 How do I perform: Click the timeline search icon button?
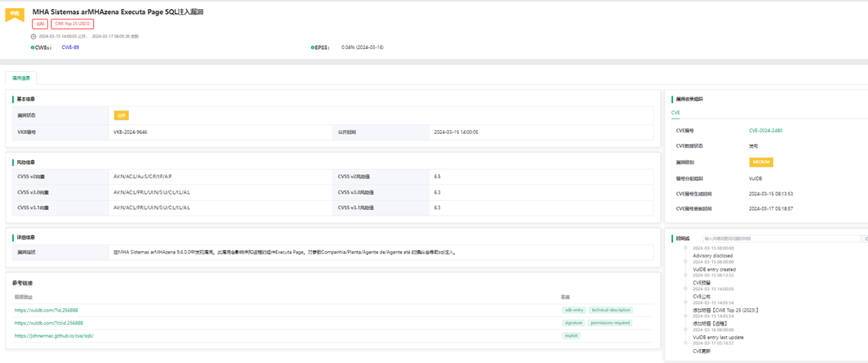(x=865, y=238)
